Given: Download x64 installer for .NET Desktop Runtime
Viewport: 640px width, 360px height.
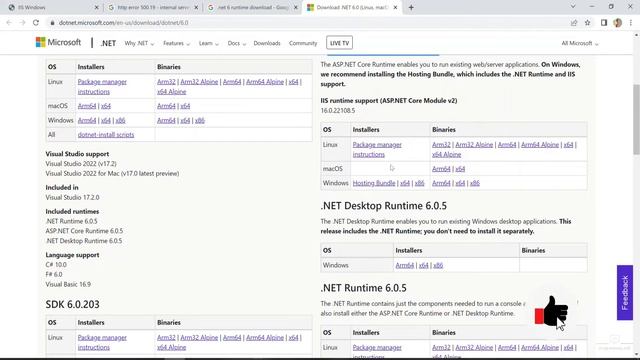Looking at the screenshot, I should (423, 265).
